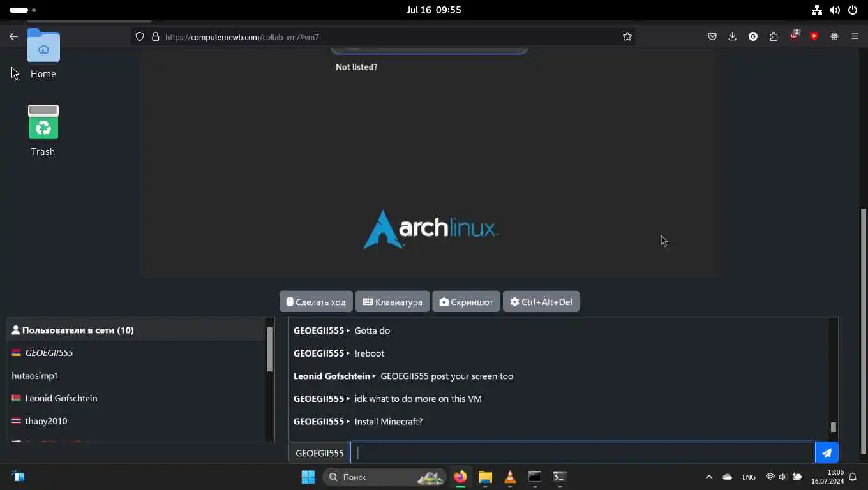Viewport: 868px width, 490px height.
Task: Expand hidden tray icons chevron
Action: click(709, 477)
